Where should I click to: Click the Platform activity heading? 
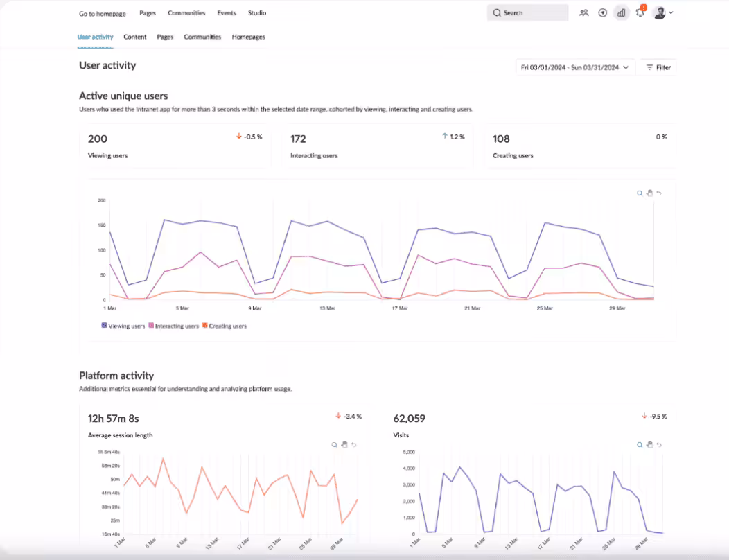tap(116, 376)
